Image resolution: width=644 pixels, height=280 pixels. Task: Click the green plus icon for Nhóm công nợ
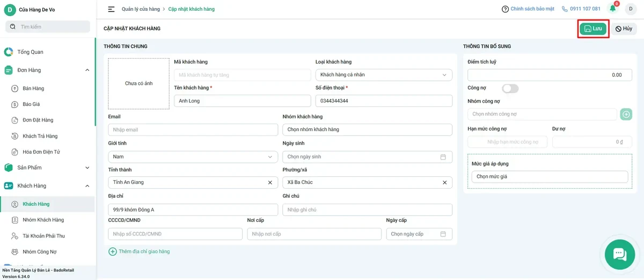[x=626, y=114]
